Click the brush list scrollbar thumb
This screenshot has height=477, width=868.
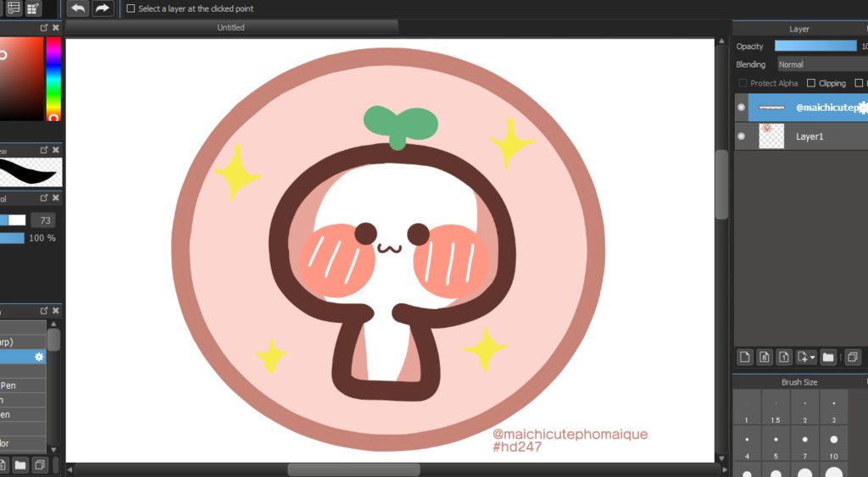[x=53, y=340]
